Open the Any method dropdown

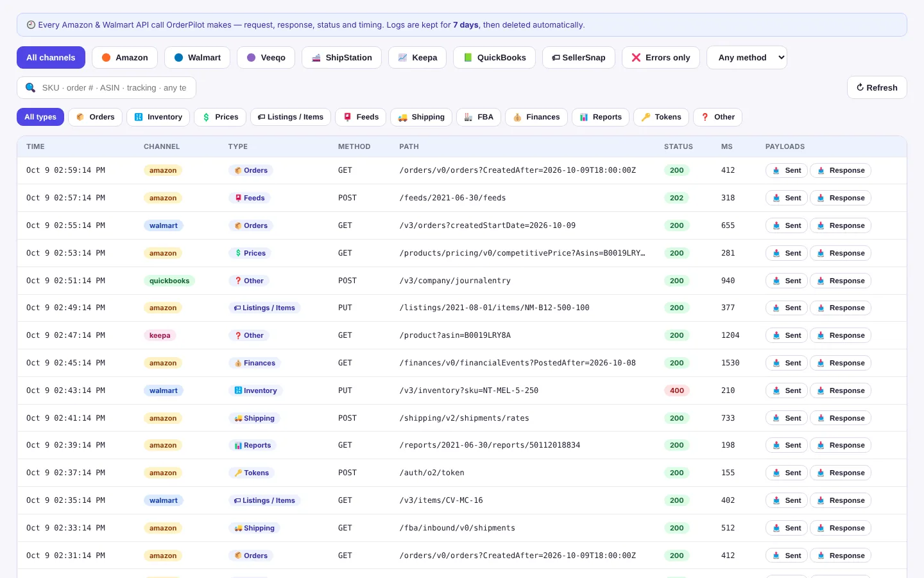coord(747,58)
